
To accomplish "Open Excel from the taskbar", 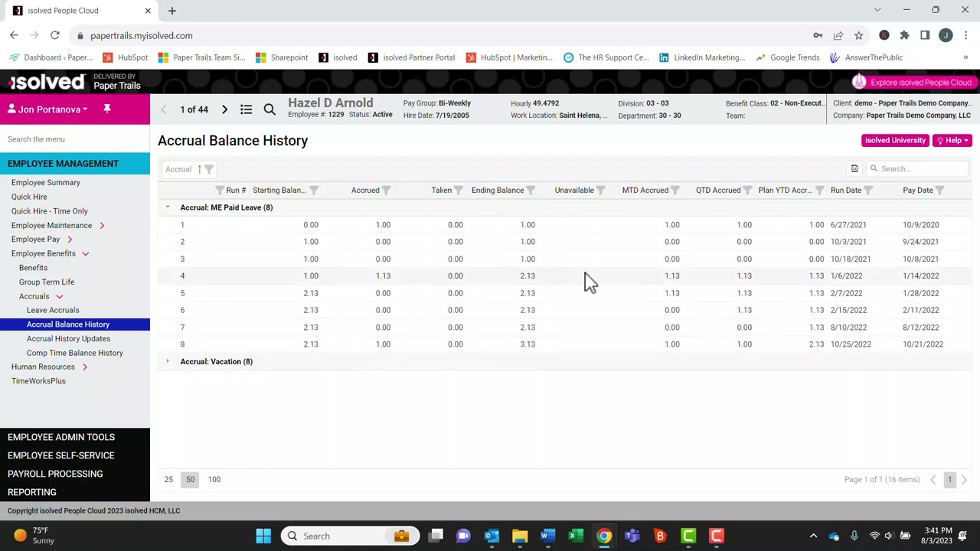I will [x=575, y=536].
